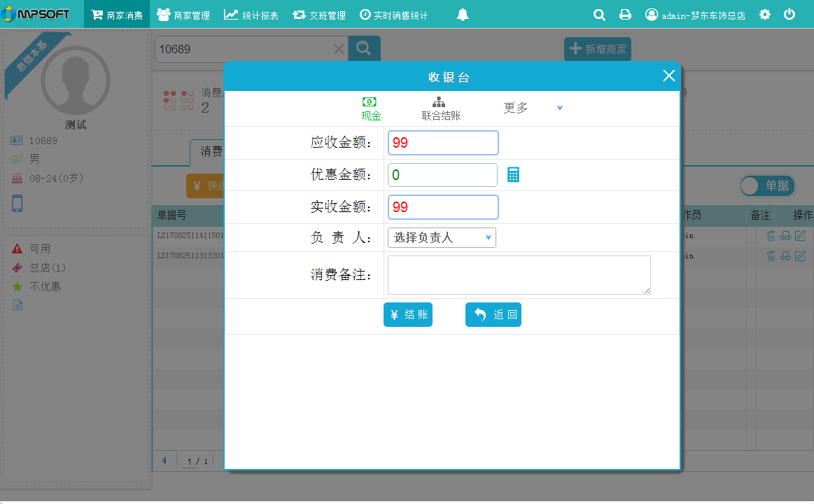This screenshot has height=504, width=814.
Task: Click the calculator icon beside discount amount
Action: click(513, 175)
